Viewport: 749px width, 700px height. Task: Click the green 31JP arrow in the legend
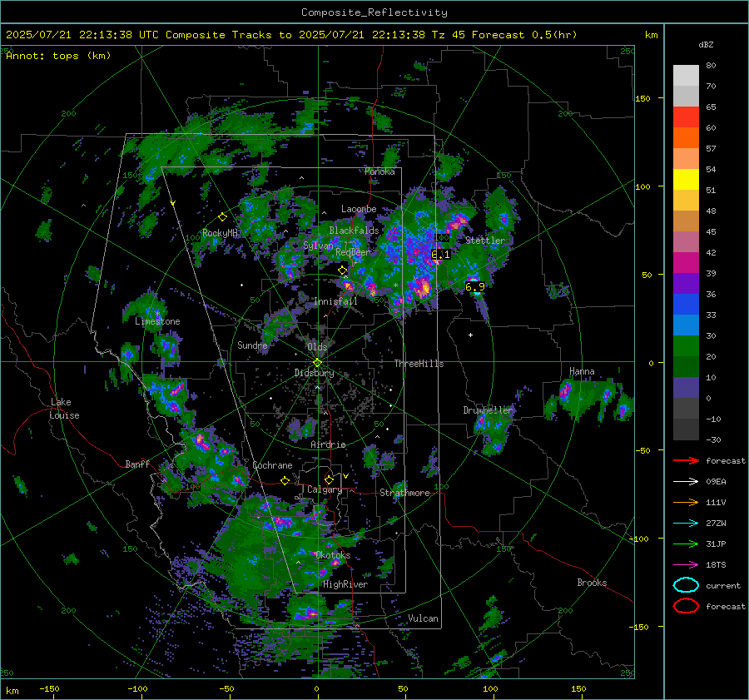pos(686,544)
